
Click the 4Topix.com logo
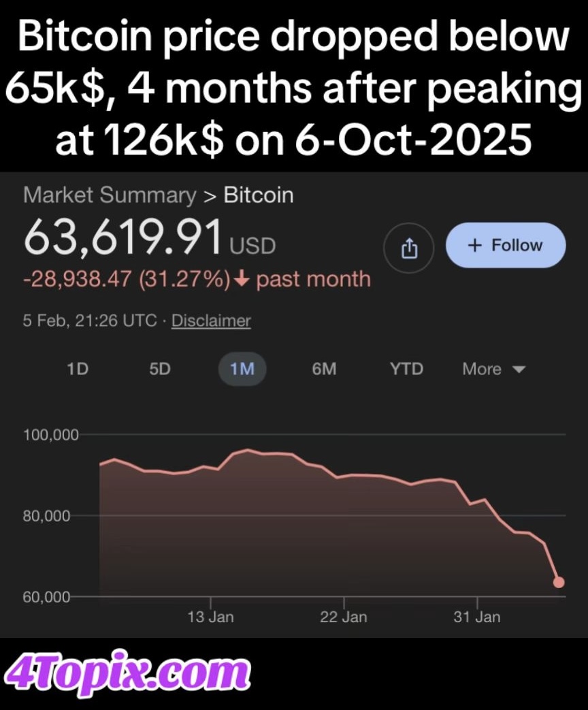127,673
